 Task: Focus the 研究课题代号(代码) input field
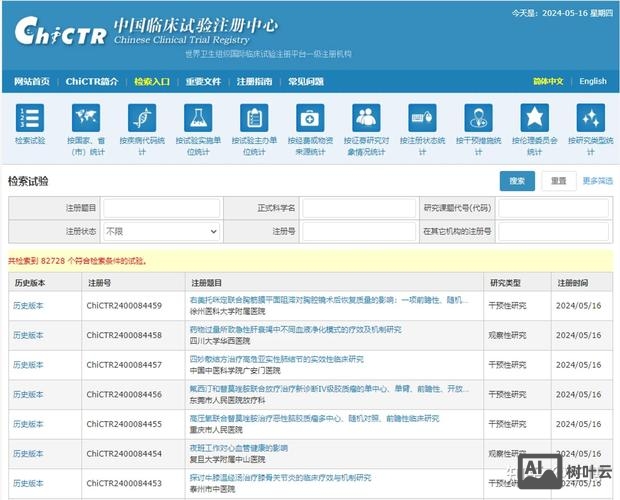tap(553, 208)
